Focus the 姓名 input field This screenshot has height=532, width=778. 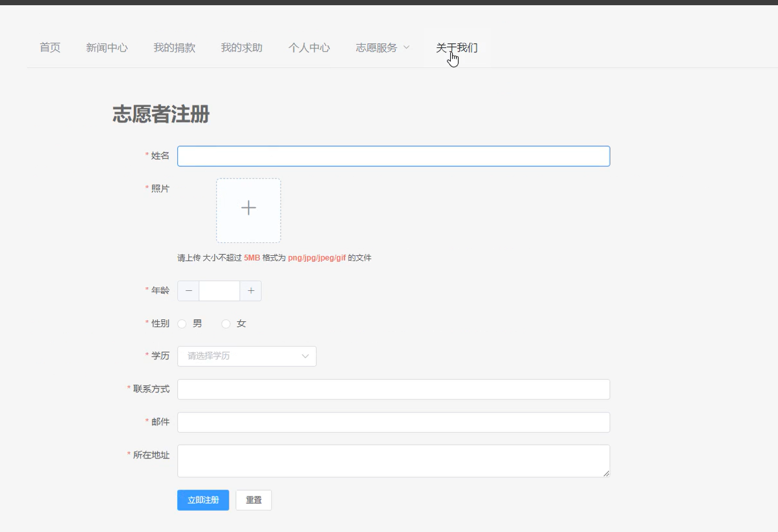pos(393,156)
